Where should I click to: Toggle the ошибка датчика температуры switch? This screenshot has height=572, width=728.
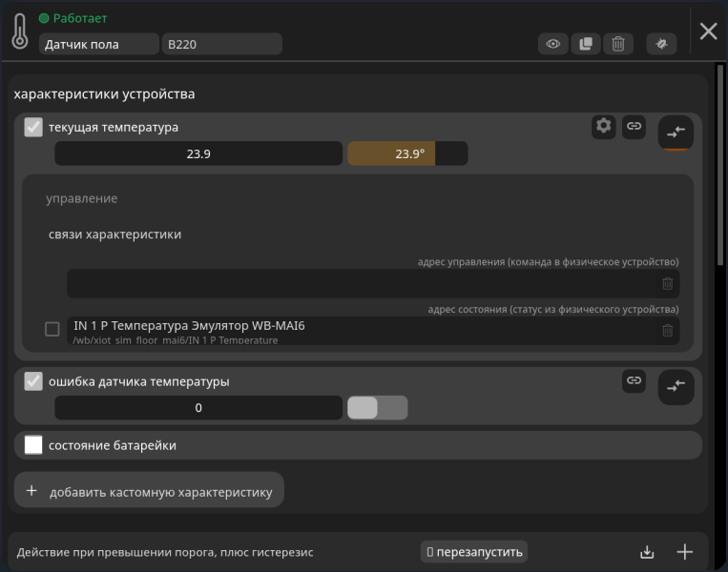(378, 408)
